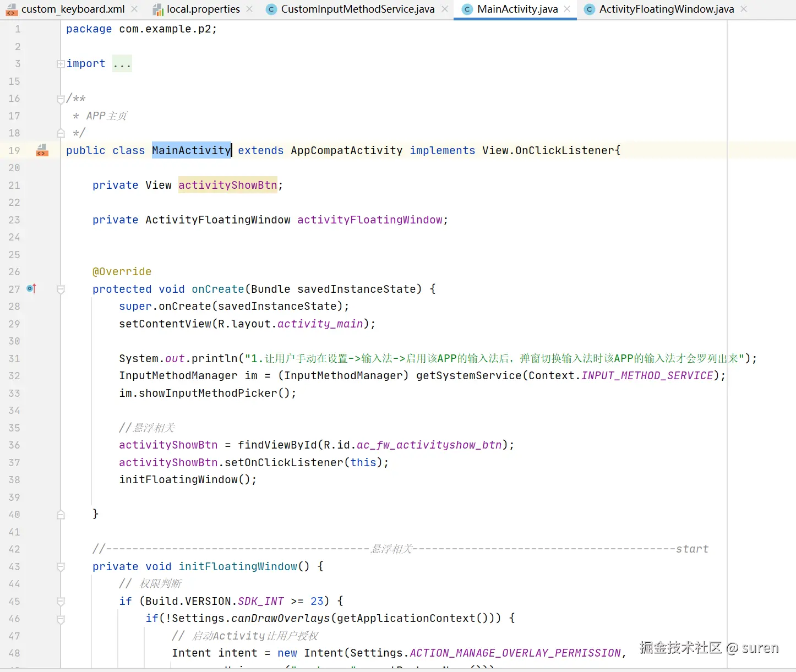Screen dimensions: 796x672
Task: Open the ActivityFloatingWindow.java tab
Action: tap(666, 9)
